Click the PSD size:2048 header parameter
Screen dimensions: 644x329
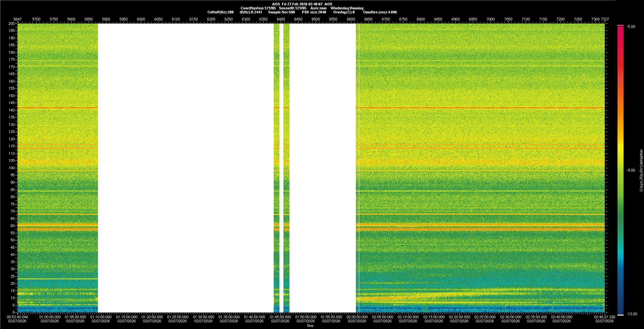(314, 12)
